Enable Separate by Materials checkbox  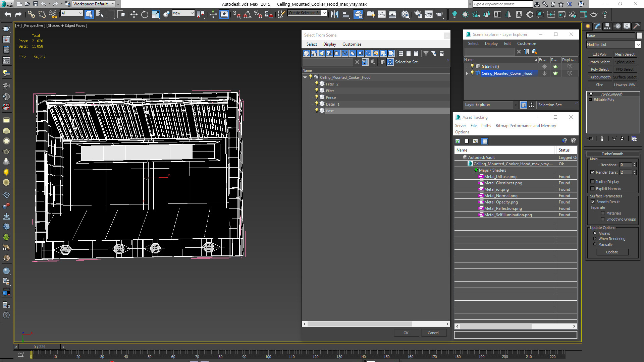[x=603, y=213]
